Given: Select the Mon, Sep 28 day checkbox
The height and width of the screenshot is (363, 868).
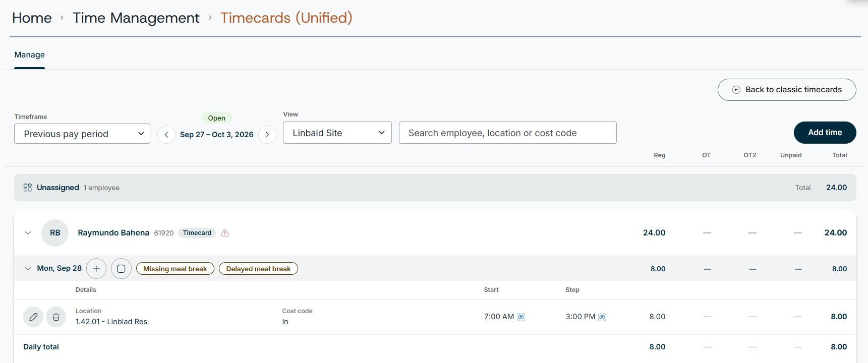Looking at the screenshot, I should point(121,269).
